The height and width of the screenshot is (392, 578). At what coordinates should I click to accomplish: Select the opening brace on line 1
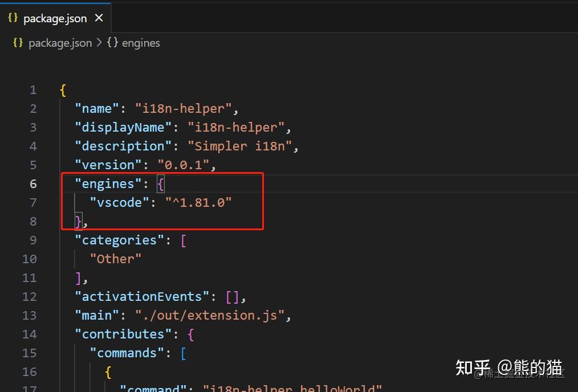[62, 89]
